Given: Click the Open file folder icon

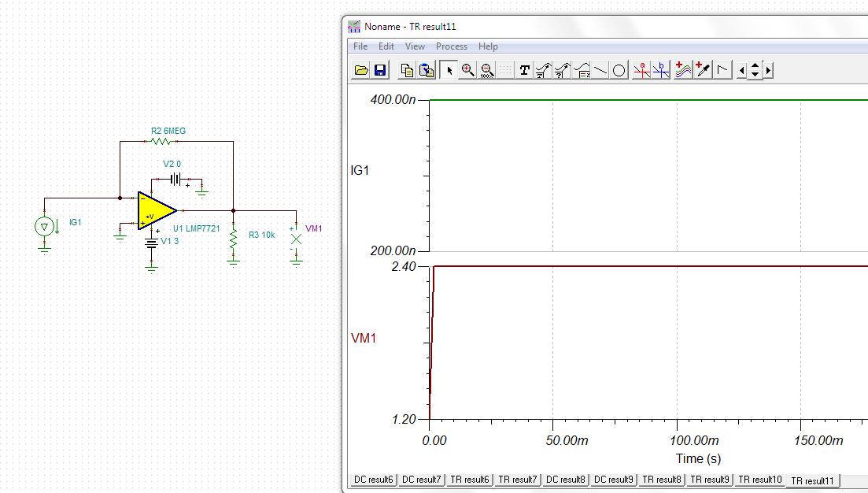Looking at the screenshot, I should click(361, 70).
